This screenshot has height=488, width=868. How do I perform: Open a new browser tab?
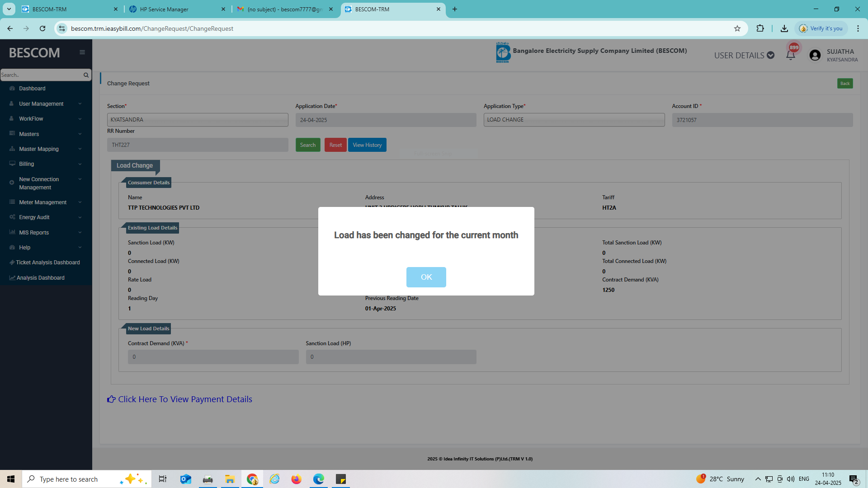455,9
